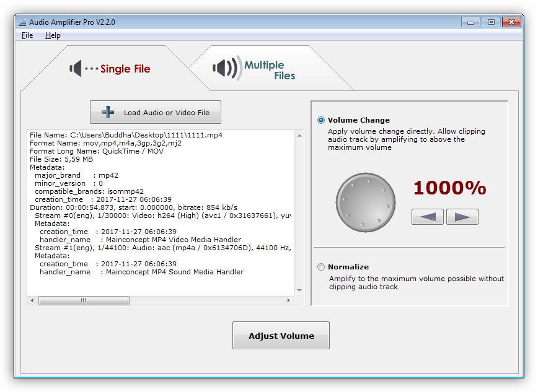
Task: Click the Audio Amplifier Pro title bar icon
Action: (x=22, y=22)
